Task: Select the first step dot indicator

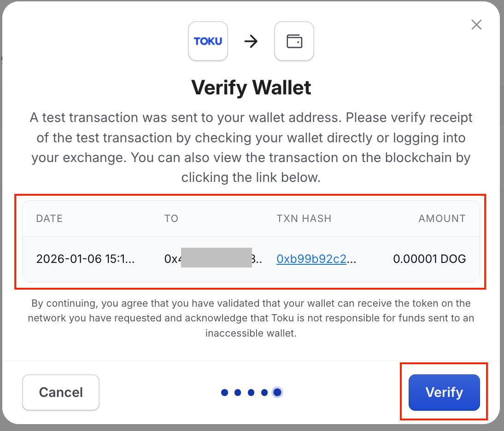Action: (225, 392)
